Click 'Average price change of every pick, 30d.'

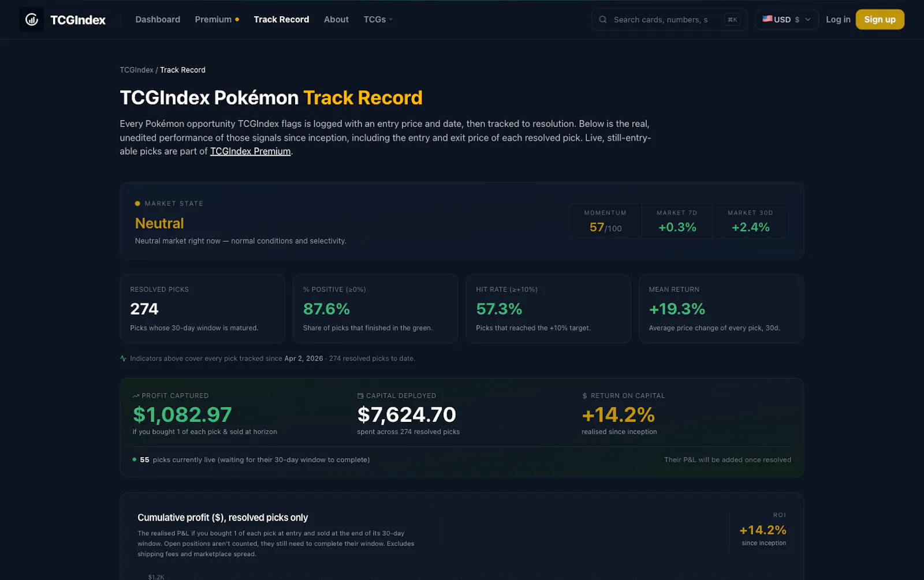714,328
